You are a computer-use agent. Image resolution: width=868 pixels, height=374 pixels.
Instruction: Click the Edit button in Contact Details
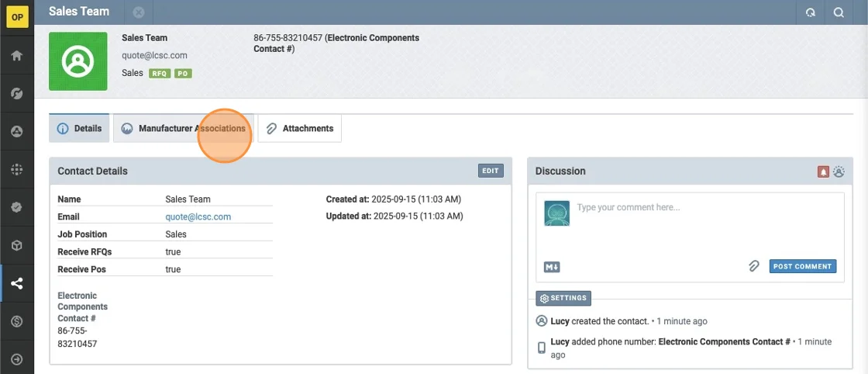(x=491, y=171)
